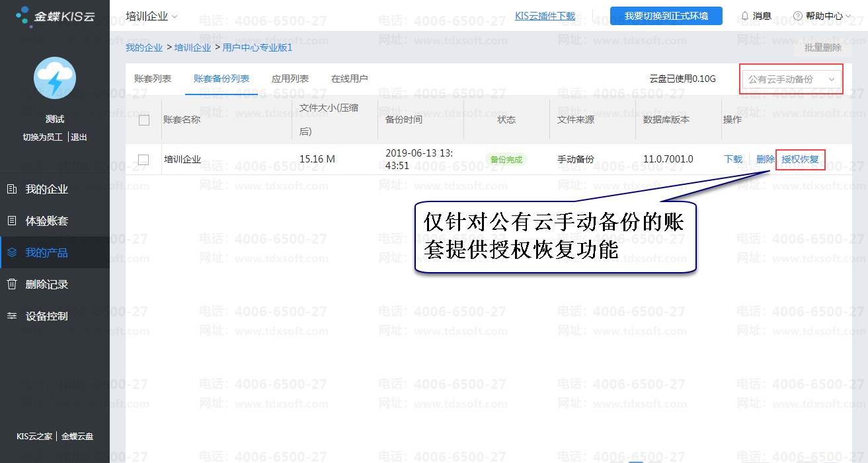Check the 培训企业 row checkbox

(143, 159)
